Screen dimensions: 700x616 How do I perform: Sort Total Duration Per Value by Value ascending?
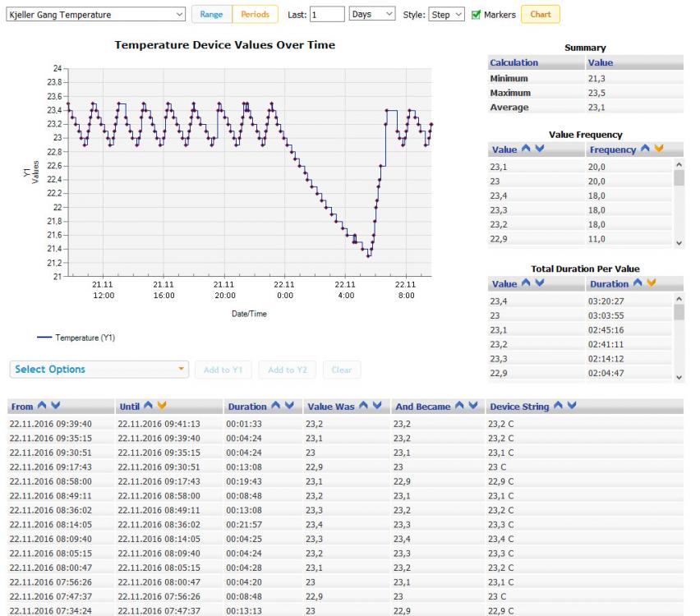525,284
